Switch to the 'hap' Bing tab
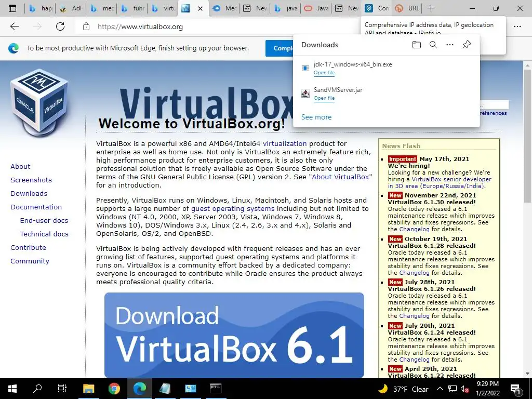Viewport: 532px width, 399px height. click(41, 8)
